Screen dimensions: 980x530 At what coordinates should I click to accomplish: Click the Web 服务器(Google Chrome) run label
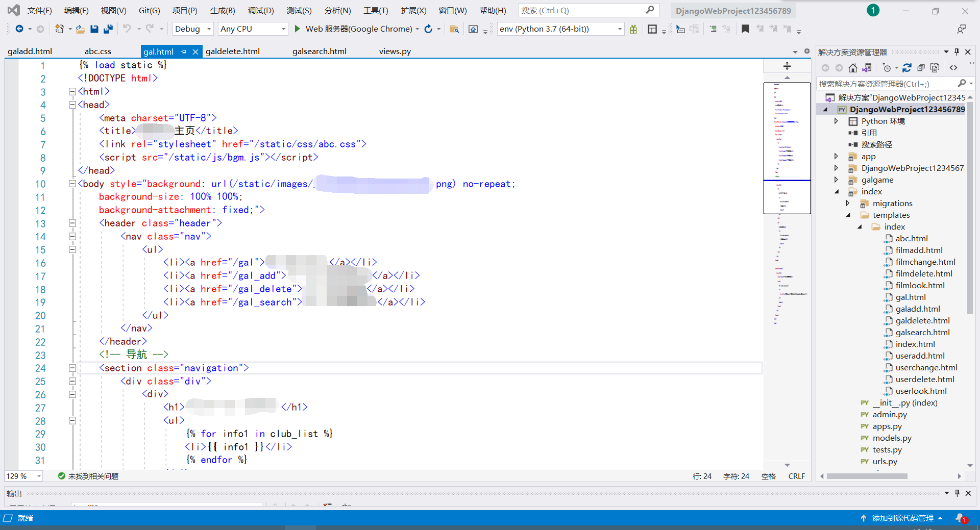[359, 29]
